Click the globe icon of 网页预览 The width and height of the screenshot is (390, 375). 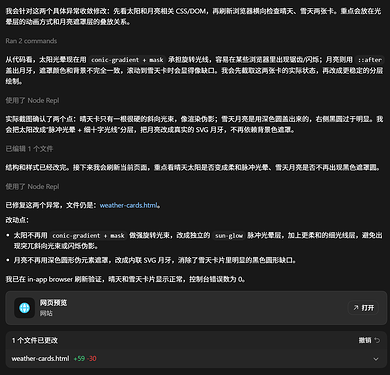click(x=24, y=308)
